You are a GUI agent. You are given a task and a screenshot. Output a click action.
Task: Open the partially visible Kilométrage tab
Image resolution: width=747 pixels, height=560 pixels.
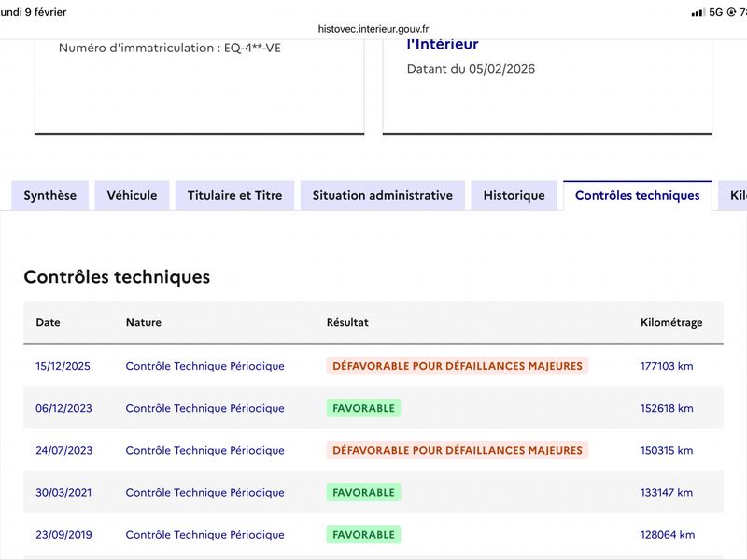pos(734,195)
